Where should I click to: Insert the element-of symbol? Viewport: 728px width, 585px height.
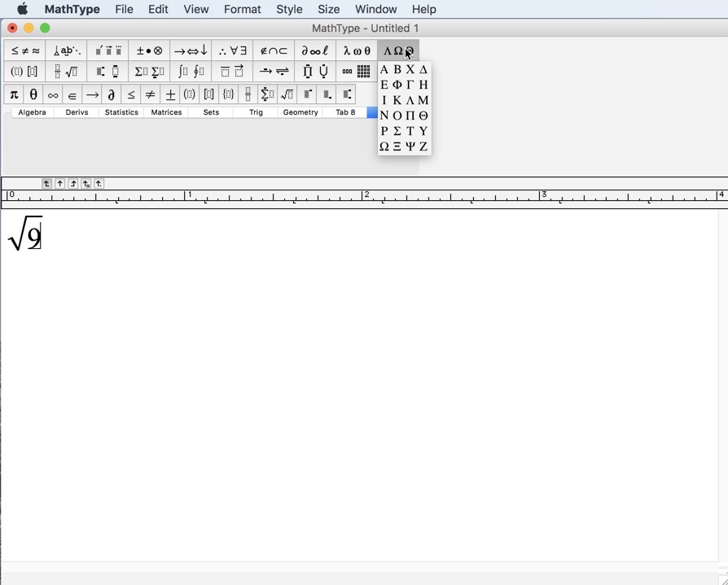72,94
